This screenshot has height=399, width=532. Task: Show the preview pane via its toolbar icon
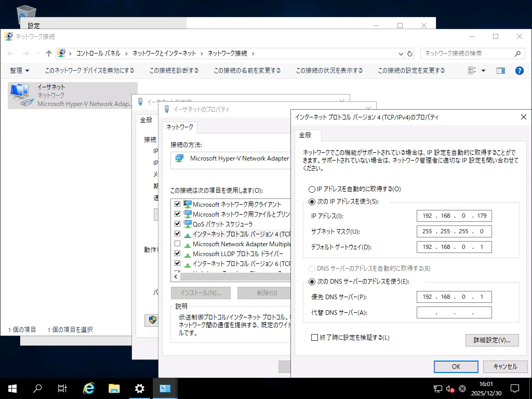coord(500,70)
